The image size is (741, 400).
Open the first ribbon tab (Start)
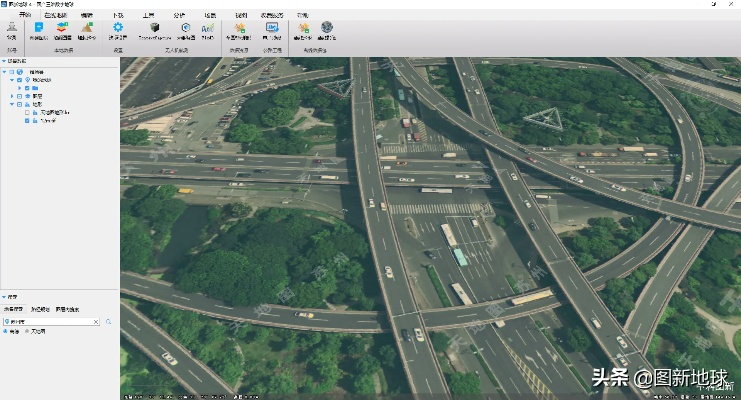(x=26, y=16)
